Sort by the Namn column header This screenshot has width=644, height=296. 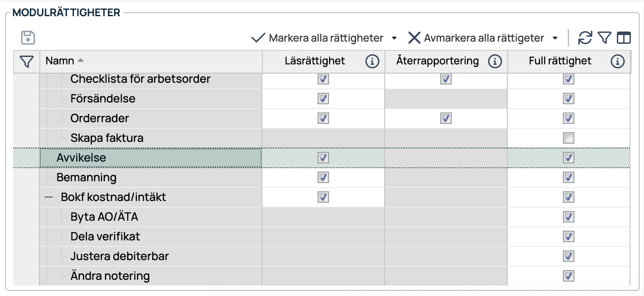click(x=60, y=61)
